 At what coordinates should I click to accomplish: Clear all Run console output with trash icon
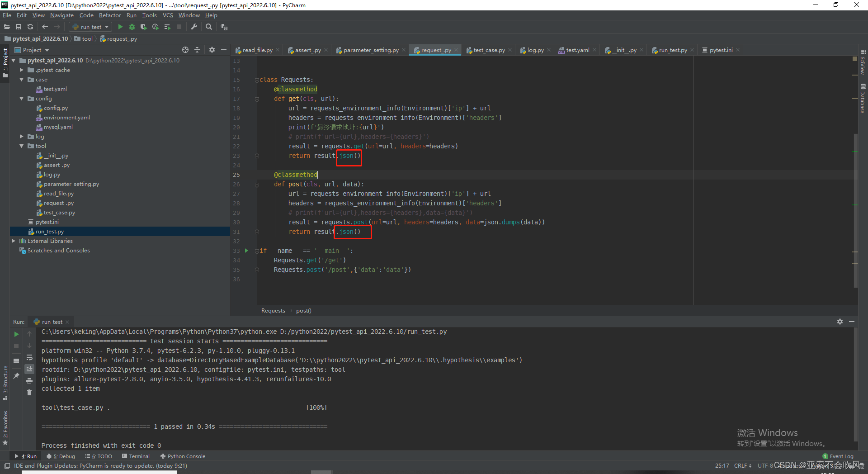29,393
